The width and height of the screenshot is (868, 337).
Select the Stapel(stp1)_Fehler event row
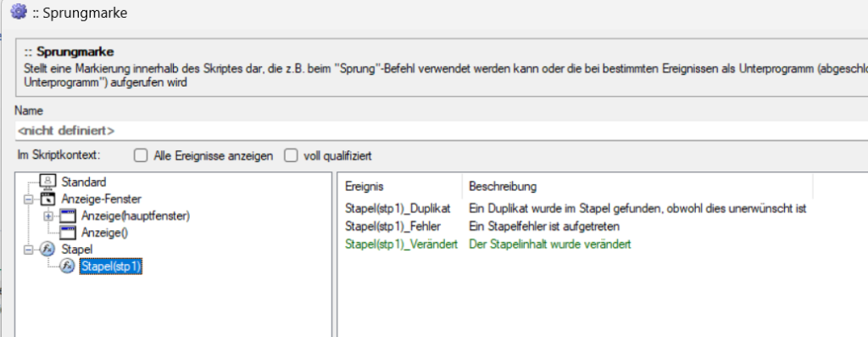click(482, 226)
